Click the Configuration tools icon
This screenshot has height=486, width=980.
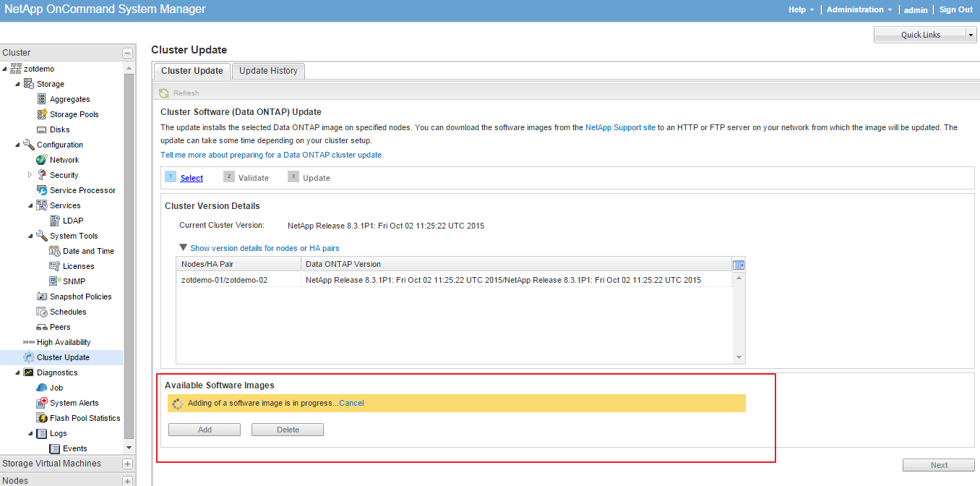click(29, 145)
